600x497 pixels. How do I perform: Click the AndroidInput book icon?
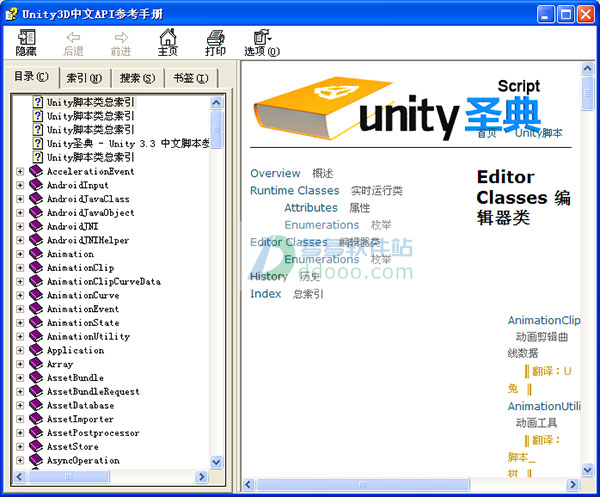36,185
